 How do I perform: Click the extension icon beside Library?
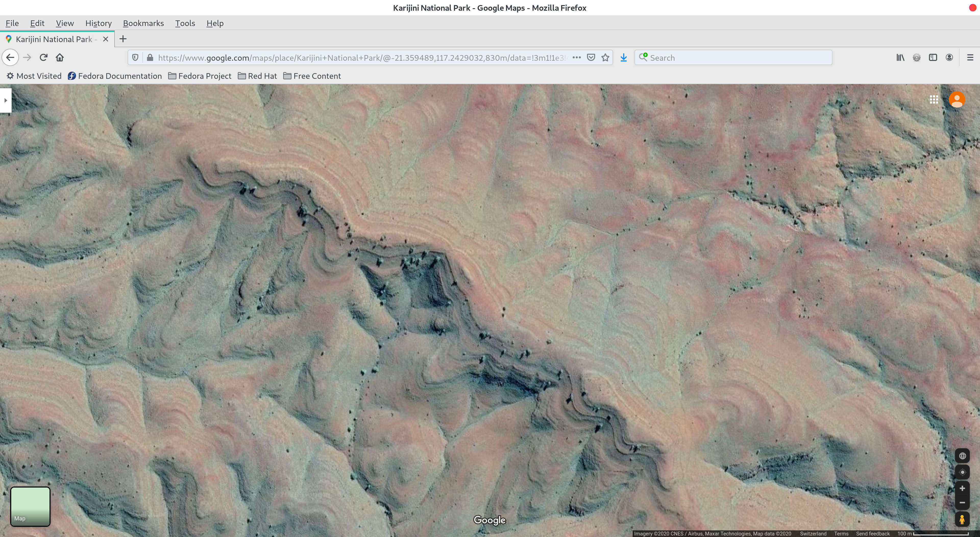tap(916, 58)
